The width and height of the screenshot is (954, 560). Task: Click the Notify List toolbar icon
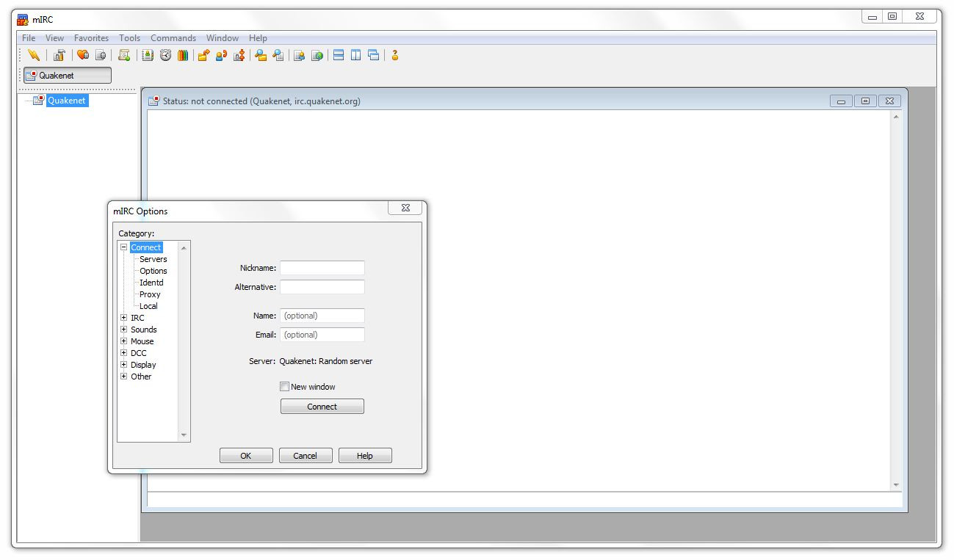click(299, 55)
